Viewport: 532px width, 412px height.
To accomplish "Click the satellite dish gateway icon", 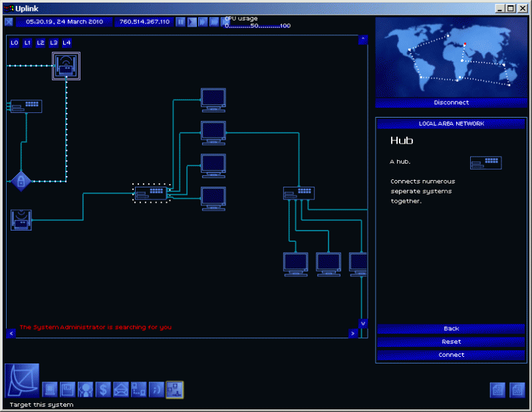I will coord(22,381).
